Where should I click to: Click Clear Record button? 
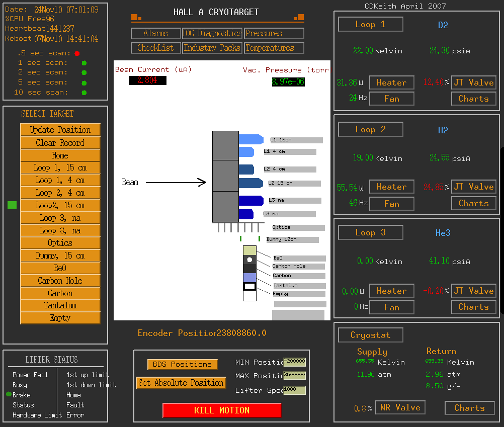[60, 143]
